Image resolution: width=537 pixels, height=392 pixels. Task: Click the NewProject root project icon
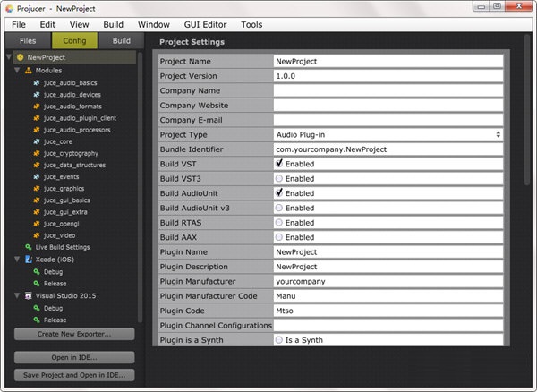pyautogui.click(x=21, y=57)
